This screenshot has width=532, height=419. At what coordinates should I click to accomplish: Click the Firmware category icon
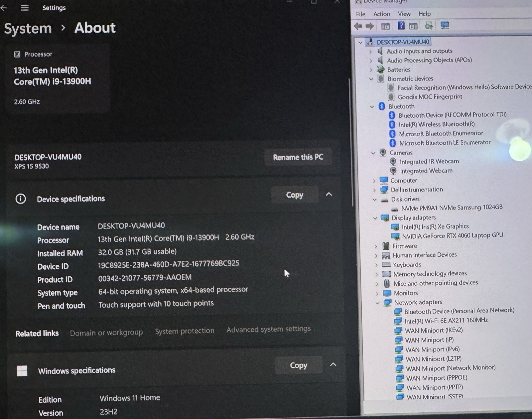(x=386, y=246)
